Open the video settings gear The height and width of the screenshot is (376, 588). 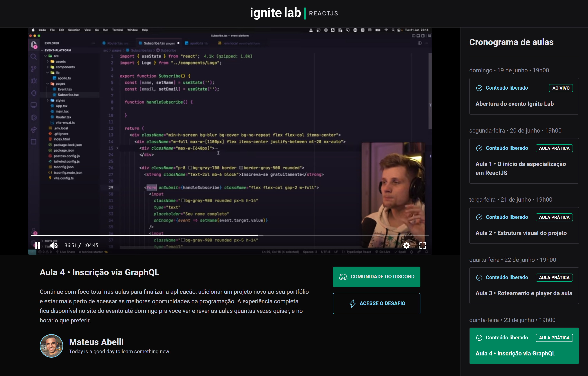(x=406, y=245)
